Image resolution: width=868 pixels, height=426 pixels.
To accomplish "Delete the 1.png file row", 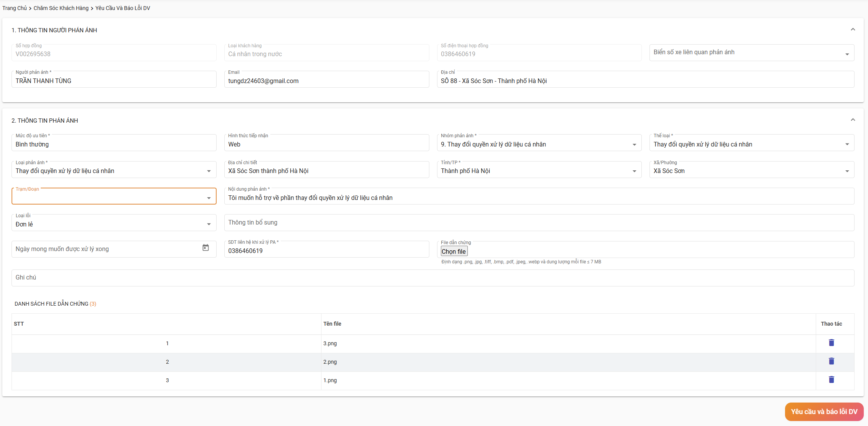I will point(831,379).
